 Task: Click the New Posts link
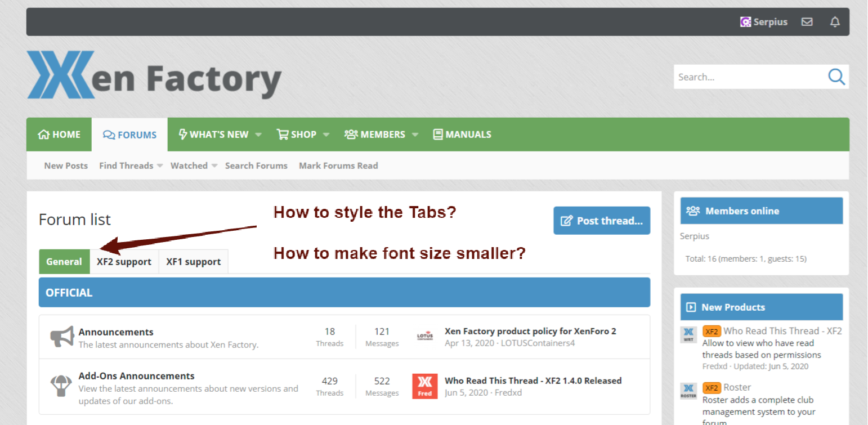(66, 165)
